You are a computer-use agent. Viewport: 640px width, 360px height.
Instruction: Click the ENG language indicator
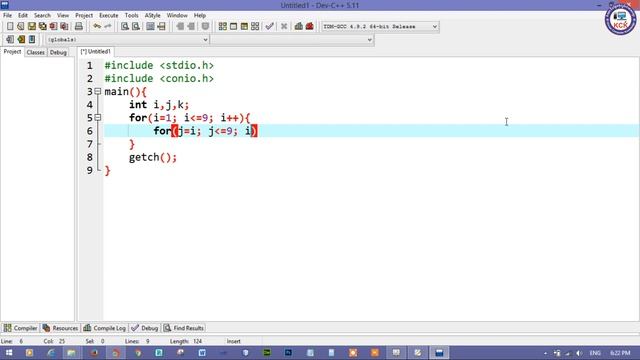(595, 353)
